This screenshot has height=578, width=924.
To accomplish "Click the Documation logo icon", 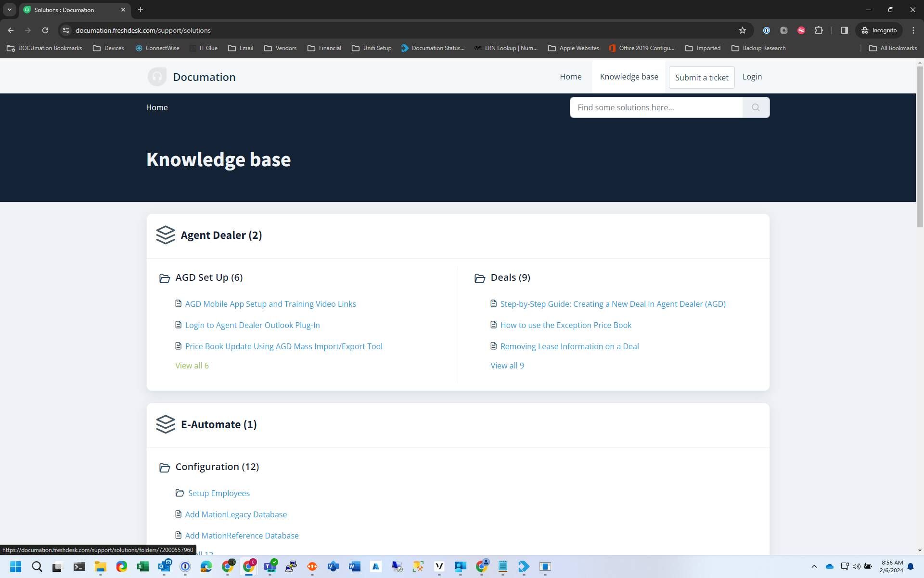I will coord(157,77).
